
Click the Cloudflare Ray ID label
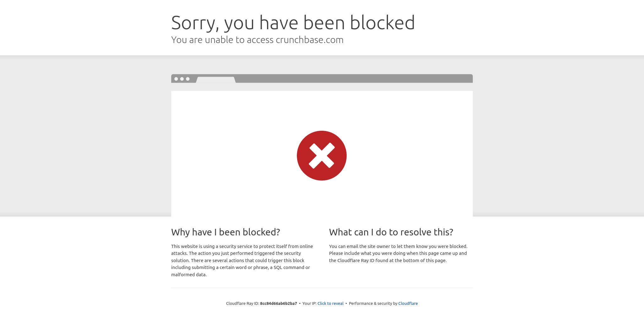point(243,303)
